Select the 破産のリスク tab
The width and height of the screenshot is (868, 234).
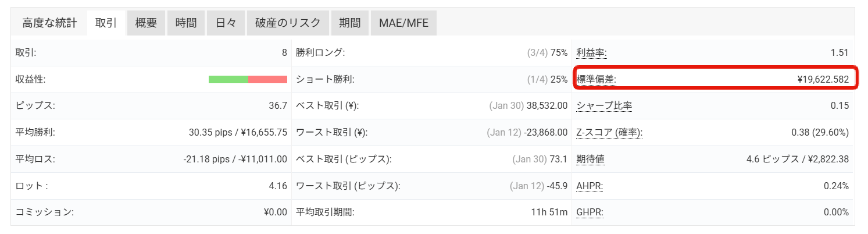pos(288,23)
